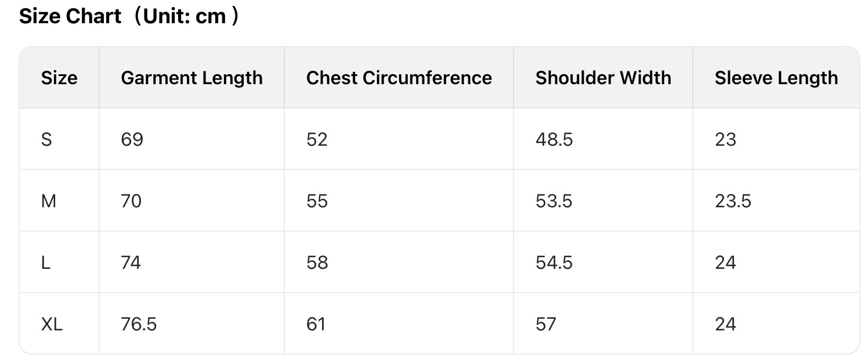The image size is (868, 360).
Task: Click the L size row label
Action: click(46, 262)
